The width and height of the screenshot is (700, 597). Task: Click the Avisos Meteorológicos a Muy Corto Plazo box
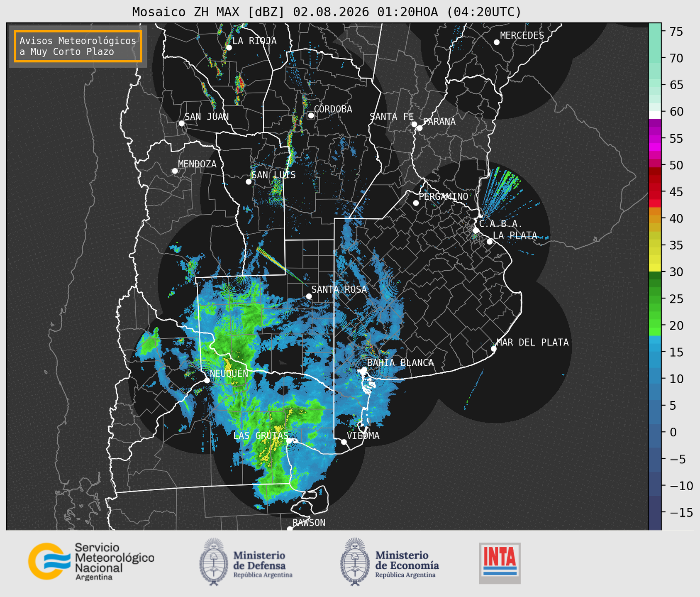(78, 46)
